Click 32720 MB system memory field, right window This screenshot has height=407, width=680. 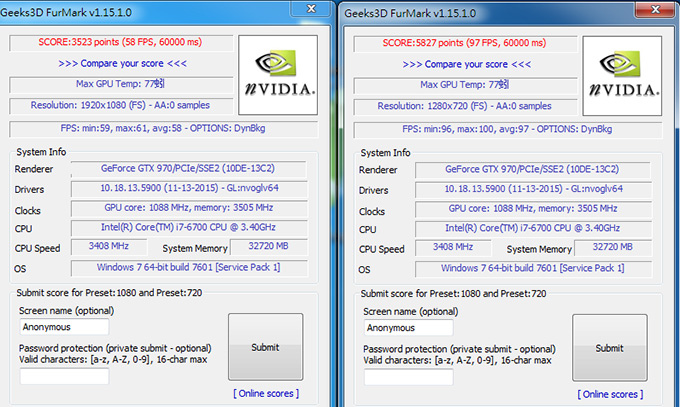tap(613, 248)
